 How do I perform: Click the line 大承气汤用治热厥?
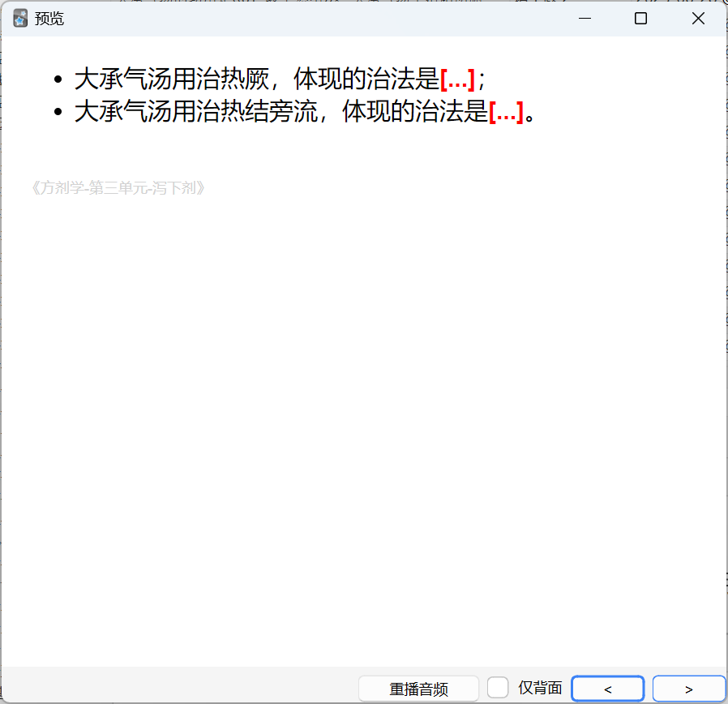[279, 79]
